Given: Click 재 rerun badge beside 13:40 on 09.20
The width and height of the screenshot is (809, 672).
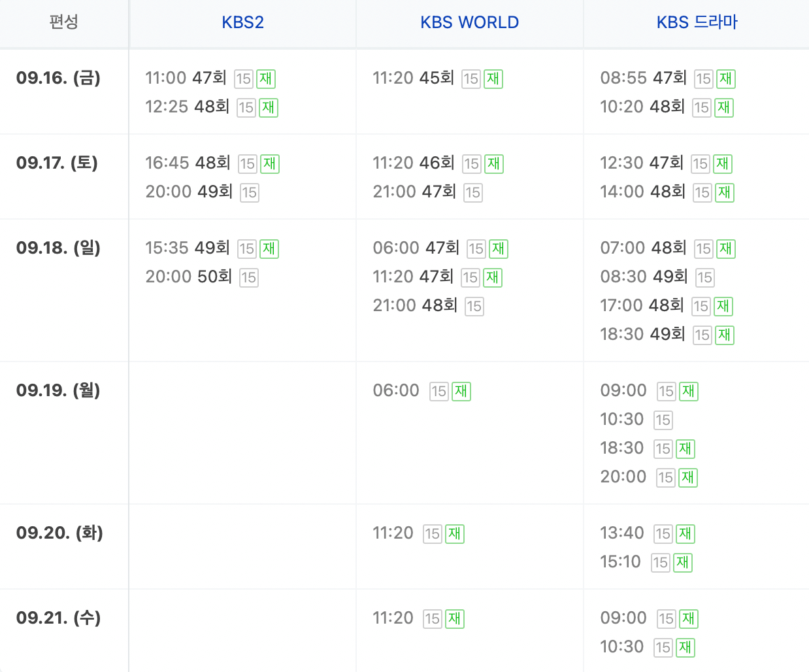Looking at the screenshot, I should [x=685, y=534].
